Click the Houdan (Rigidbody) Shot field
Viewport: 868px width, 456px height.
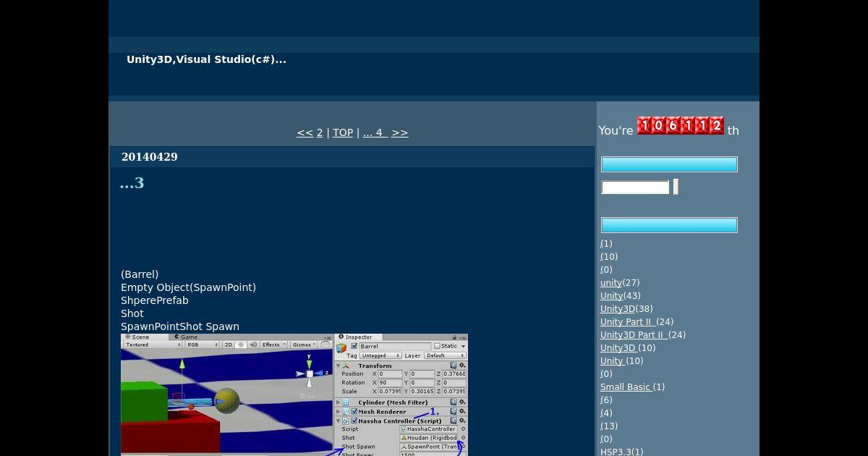coord(429,437)
